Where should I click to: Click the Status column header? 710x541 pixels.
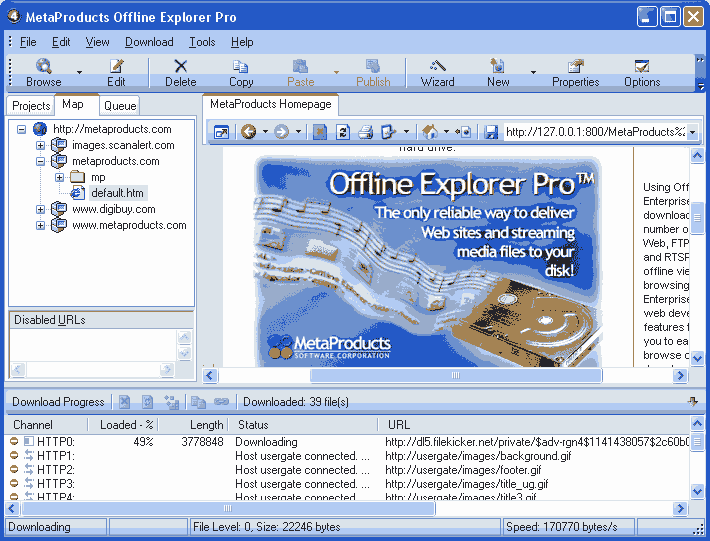252,425
